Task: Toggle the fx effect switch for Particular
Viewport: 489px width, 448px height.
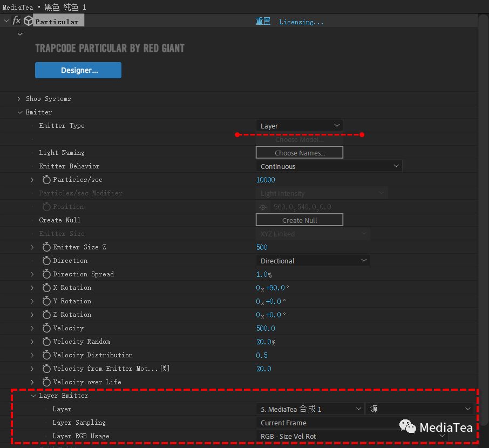Action: 16,21
